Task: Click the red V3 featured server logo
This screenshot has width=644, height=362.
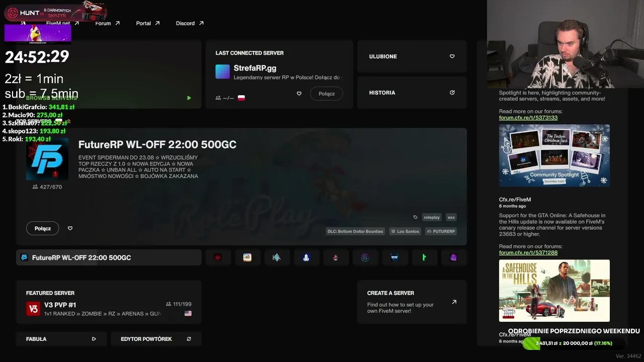Action: tap(33, 309)
